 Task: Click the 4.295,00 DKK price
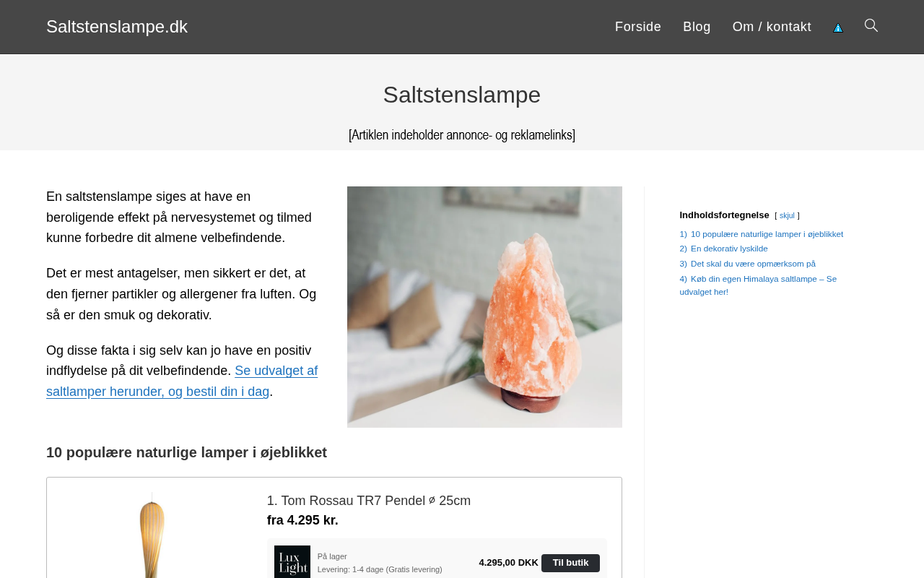click(x=508, y=563)
